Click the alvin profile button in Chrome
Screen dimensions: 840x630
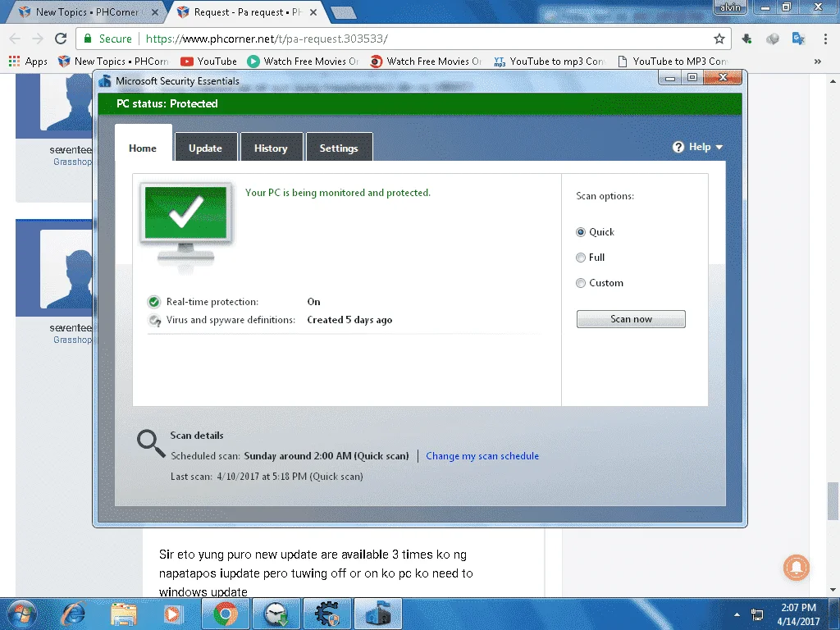pyautogui.click(x=730, y=7)
